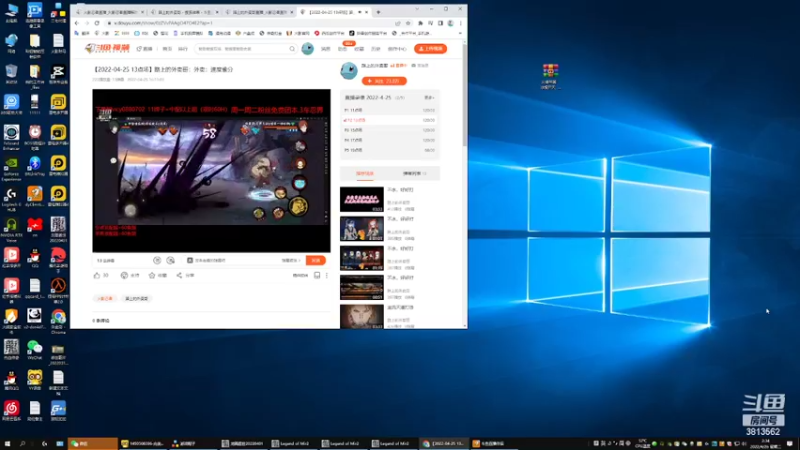Click the taskbar search magnifier
Screen dimensions: 800x450
click(x=22, y=444)
